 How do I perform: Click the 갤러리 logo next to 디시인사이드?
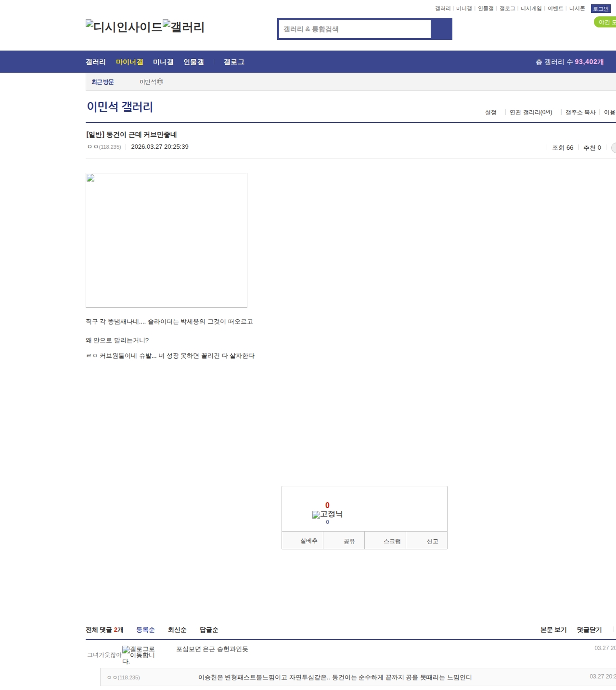pyautogui.click(x=183, y=26)
